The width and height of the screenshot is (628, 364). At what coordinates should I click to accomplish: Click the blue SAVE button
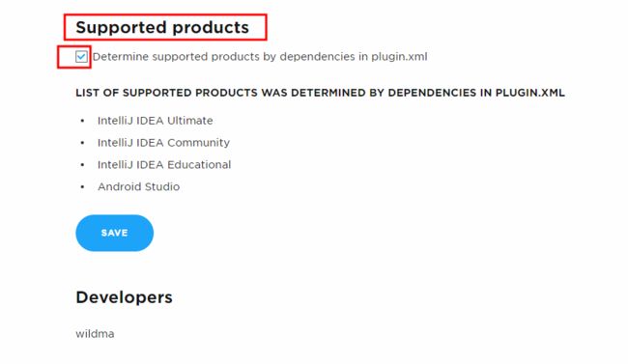pos(115,233)
